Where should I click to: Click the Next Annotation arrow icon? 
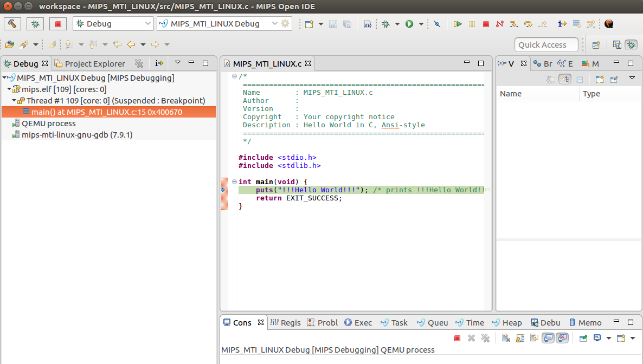[69, 44]
